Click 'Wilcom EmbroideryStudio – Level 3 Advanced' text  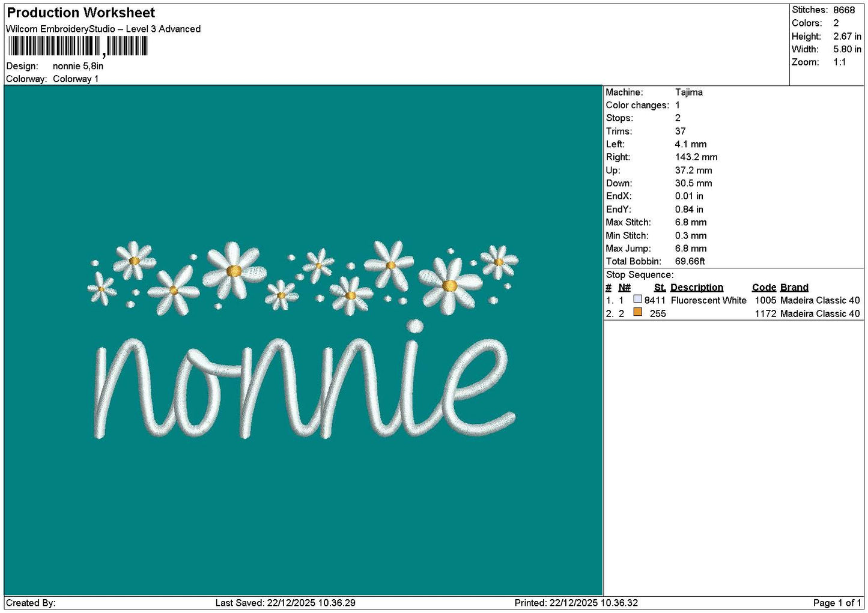[x=103, y=29]
